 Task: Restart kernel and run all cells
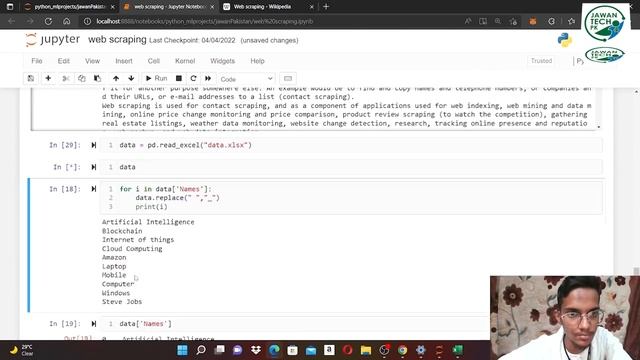[208, 78]
